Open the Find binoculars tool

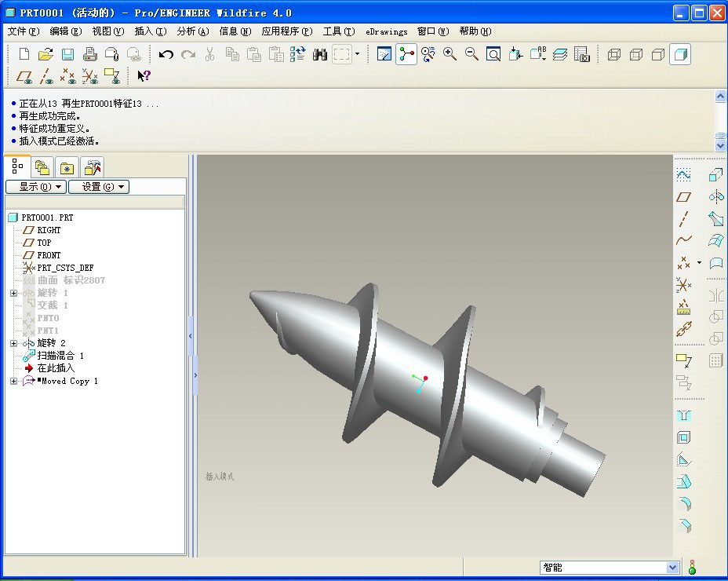tap(320, 54)
